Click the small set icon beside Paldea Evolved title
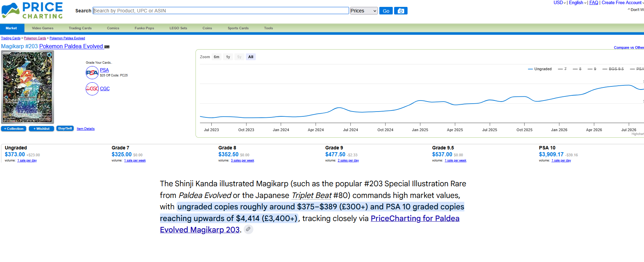This screenshot has width=644, height=262. (x=107, y=47)
